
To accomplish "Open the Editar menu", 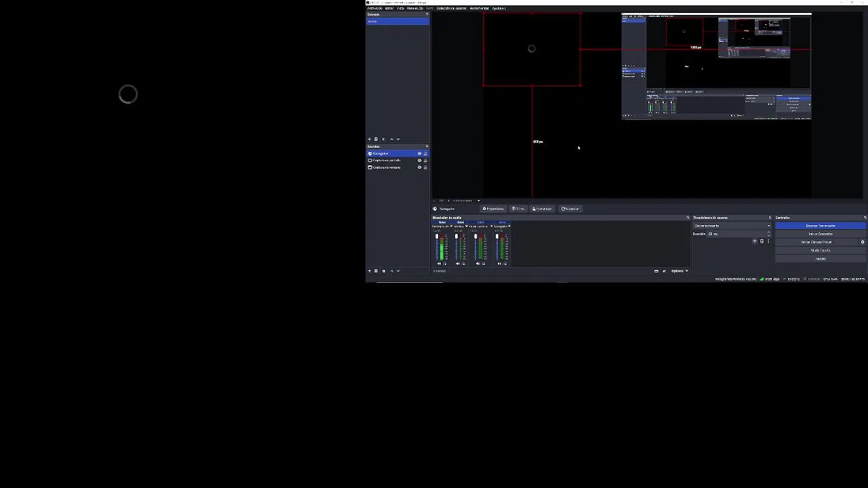I will tap(389, 8).
